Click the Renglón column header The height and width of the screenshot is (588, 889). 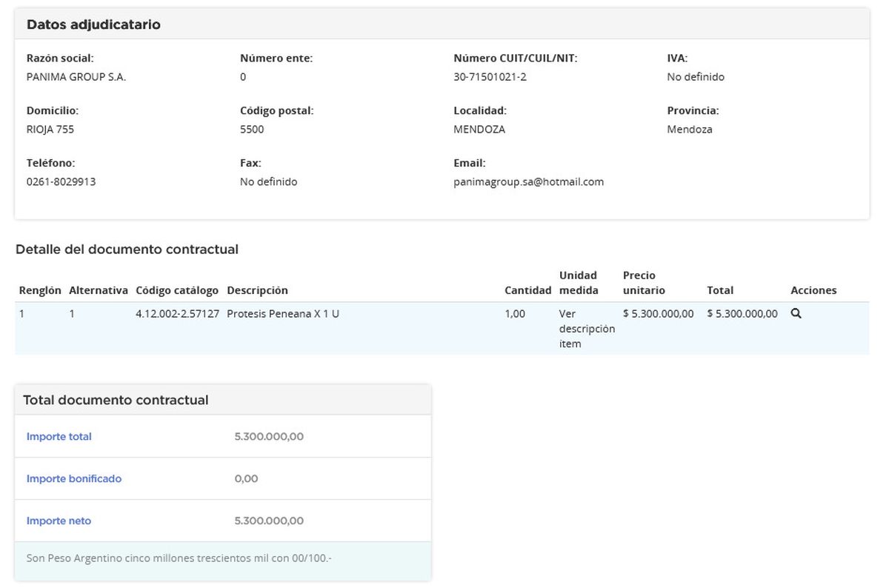[x=40, y=290]
